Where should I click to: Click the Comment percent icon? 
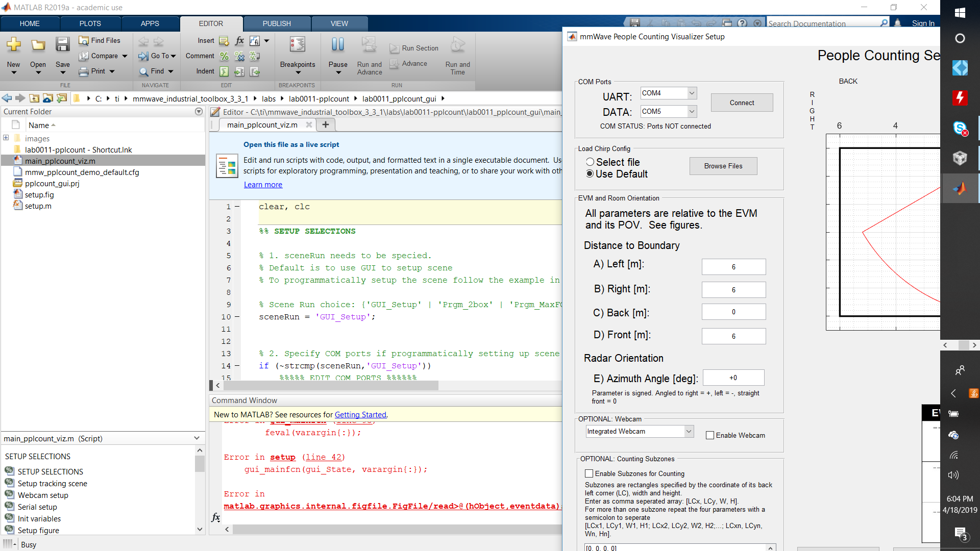(224, 56)
